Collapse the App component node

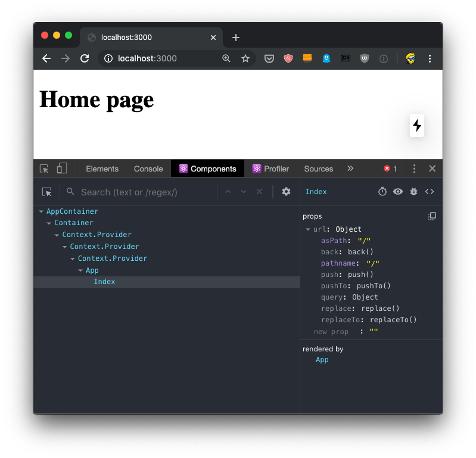point(80,270)
